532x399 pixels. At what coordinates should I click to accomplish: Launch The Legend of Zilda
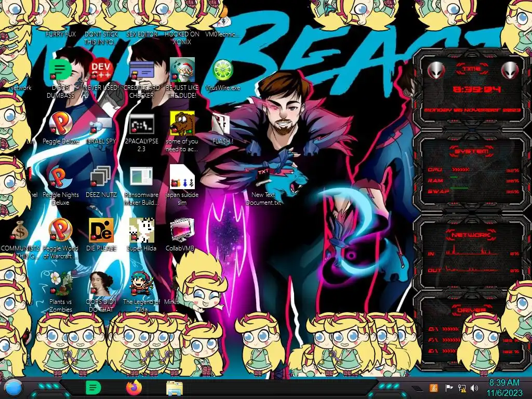tap(141, 284)
